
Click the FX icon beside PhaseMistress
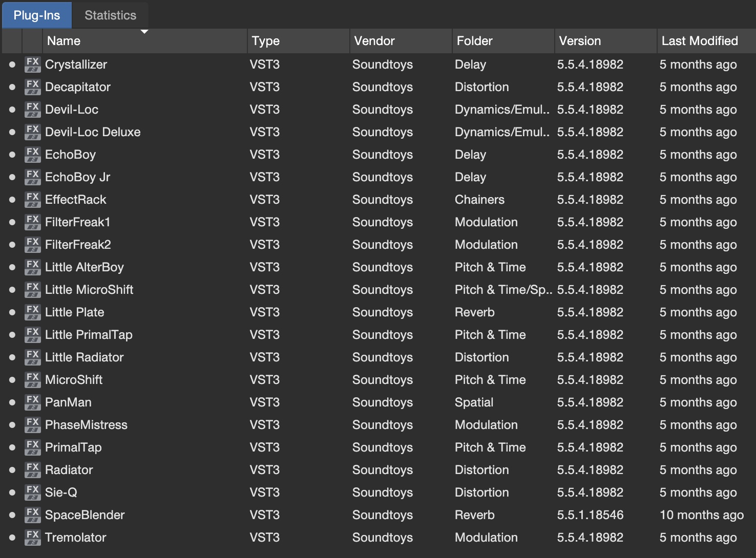[33, 425]
